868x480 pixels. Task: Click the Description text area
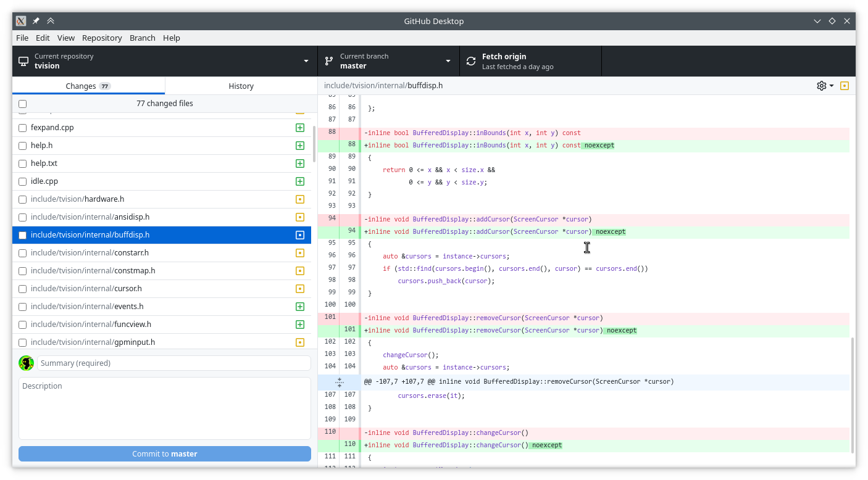pos(165,408)
